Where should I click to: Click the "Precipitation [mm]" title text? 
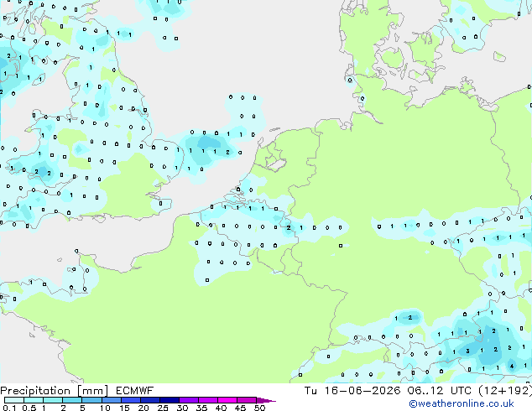point(54,391)
